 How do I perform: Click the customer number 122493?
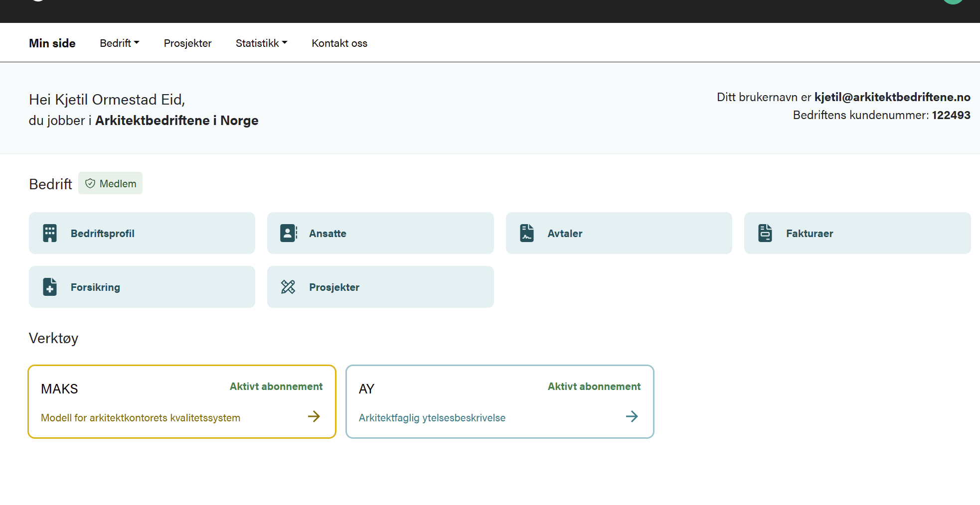click(x=951, y=115)
